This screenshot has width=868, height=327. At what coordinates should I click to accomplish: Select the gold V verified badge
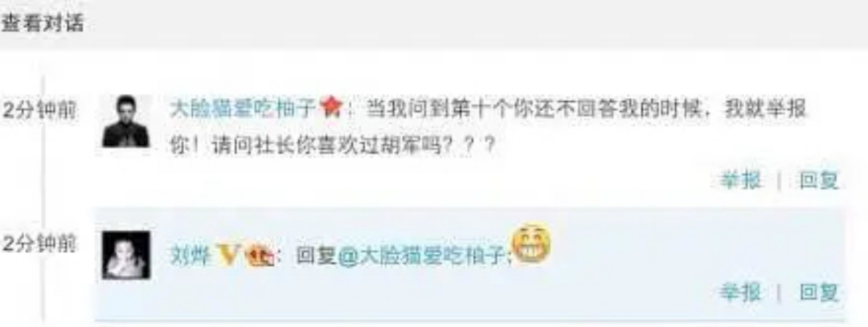227,255
